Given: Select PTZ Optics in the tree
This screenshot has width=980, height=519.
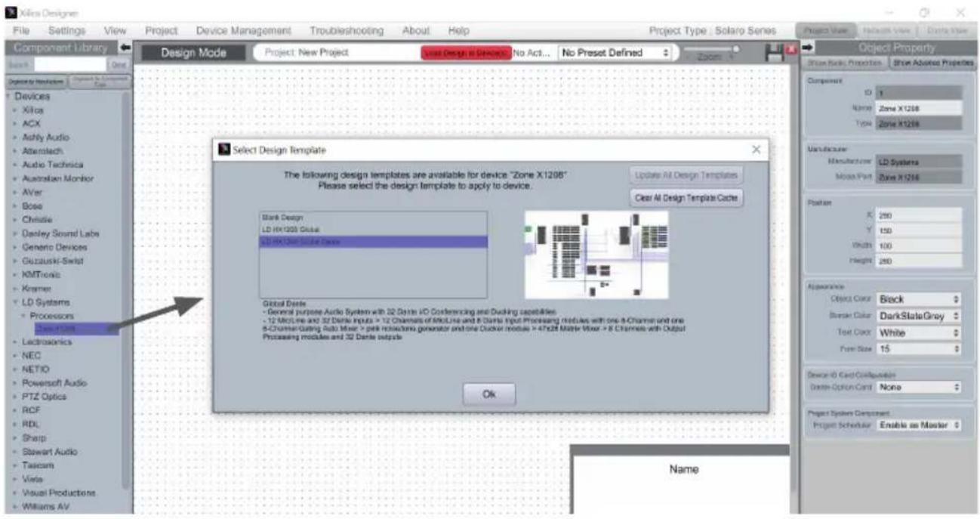Looking at the screenshot, I should pos(45,397).
